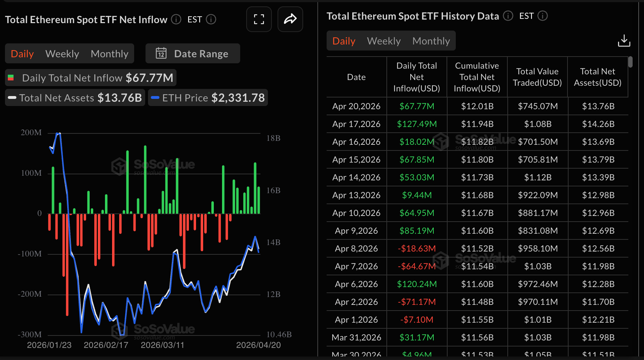Click info icon beside History Data title
Image resolution: width=644 pixels, height=360 pixels.
click(x=508, y=16)
